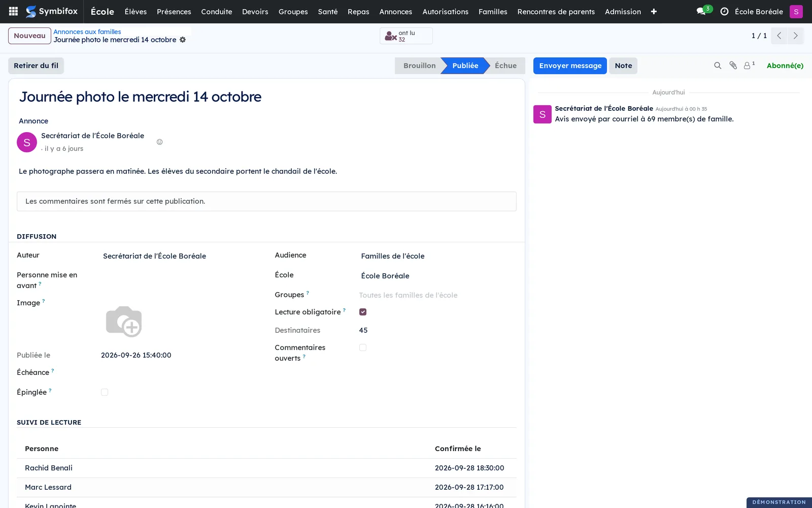Open the gear actions menu beside record title
The image size is (812, 508).
coord(183,40)
